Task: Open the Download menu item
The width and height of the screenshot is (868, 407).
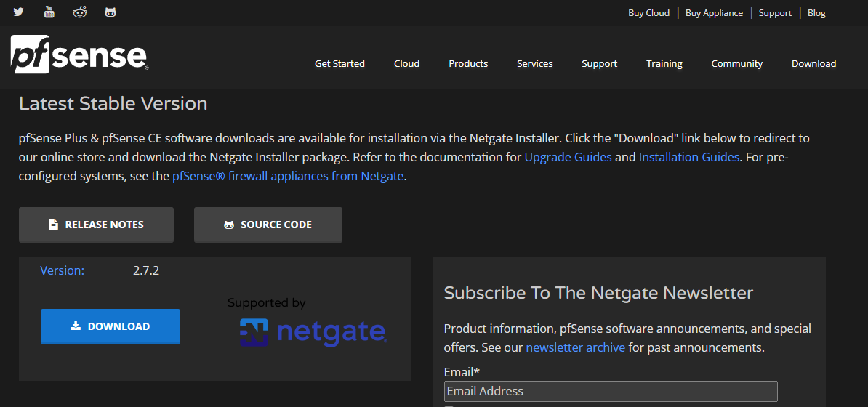Action: point(813,64)
